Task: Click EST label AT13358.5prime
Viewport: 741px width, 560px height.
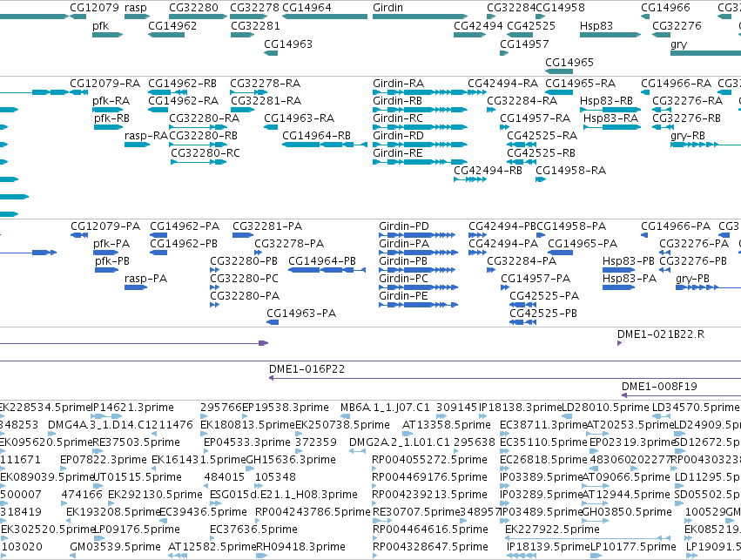Action: (x=447, y=425)
